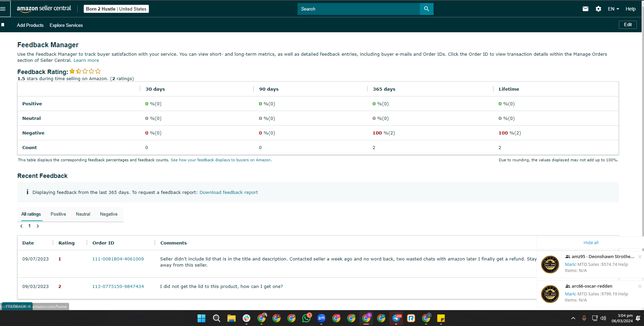
Task: Dismiss the arc66-oscar-redden notification
Action: pos(640,286)
